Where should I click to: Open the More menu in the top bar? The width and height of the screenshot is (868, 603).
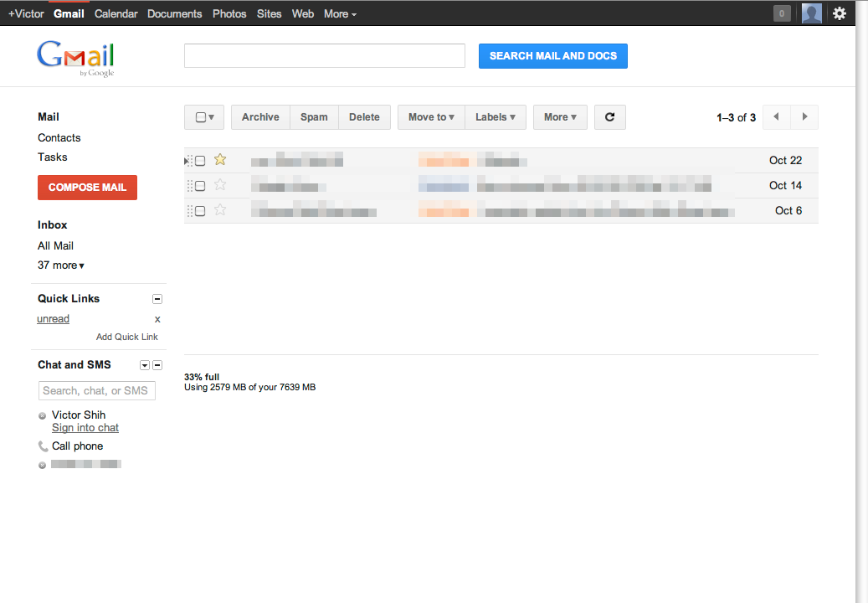pyautogui.click(x=340, y=14)
